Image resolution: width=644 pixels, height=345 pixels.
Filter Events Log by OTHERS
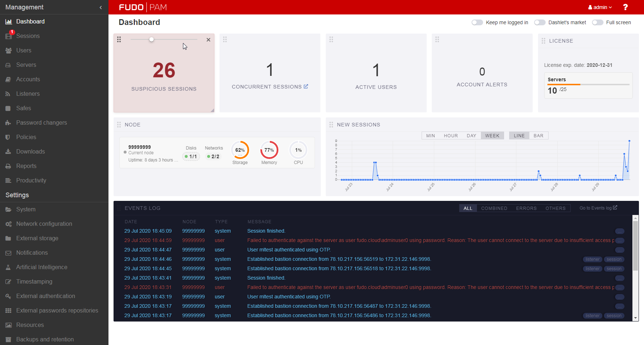pyautogui.click(x=555, y=208)
